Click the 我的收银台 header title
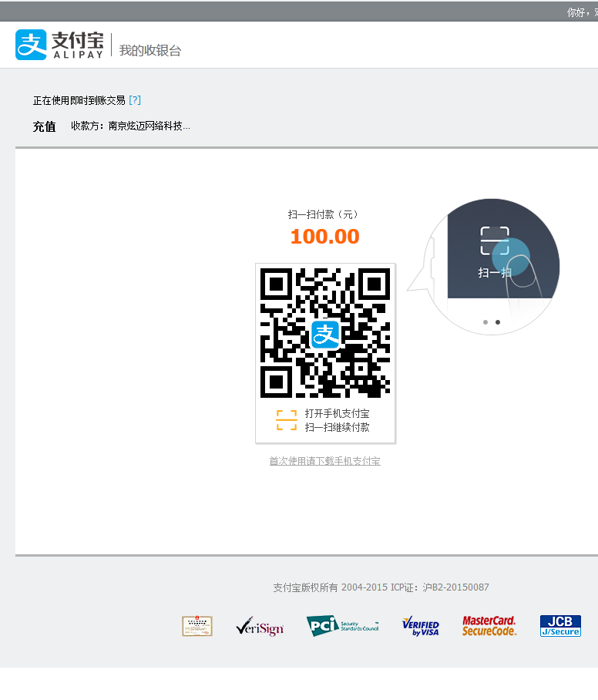Screen dimensions: 598x700 (150, 50)
